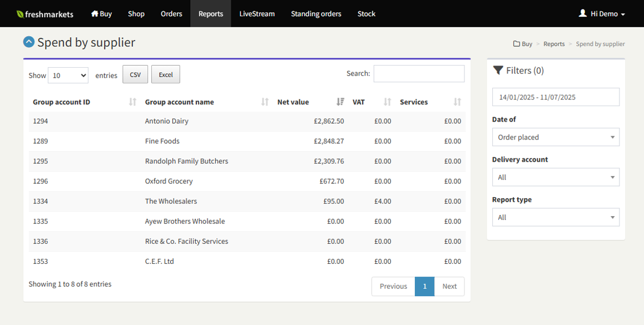
Task: Open the Date of Order placed dropdown
Action: pos(556,137)
